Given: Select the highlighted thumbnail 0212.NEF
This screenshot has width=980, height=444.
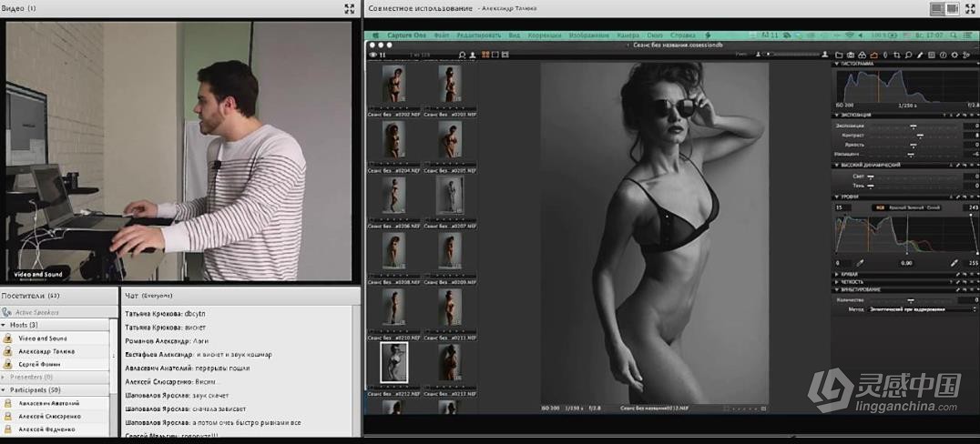Looking at the screenshot, I should coord(393,363).
